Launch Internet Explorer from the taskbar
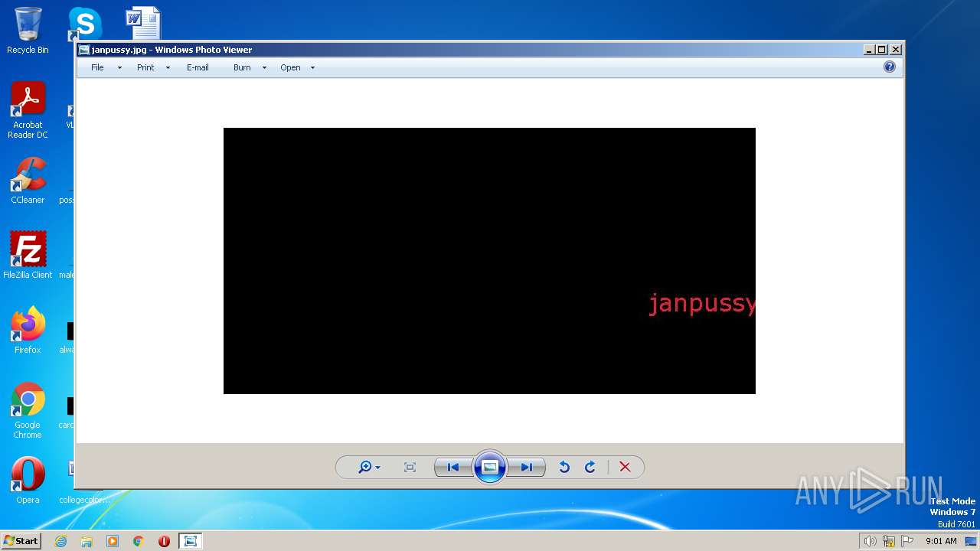 (x=60, y=541)
